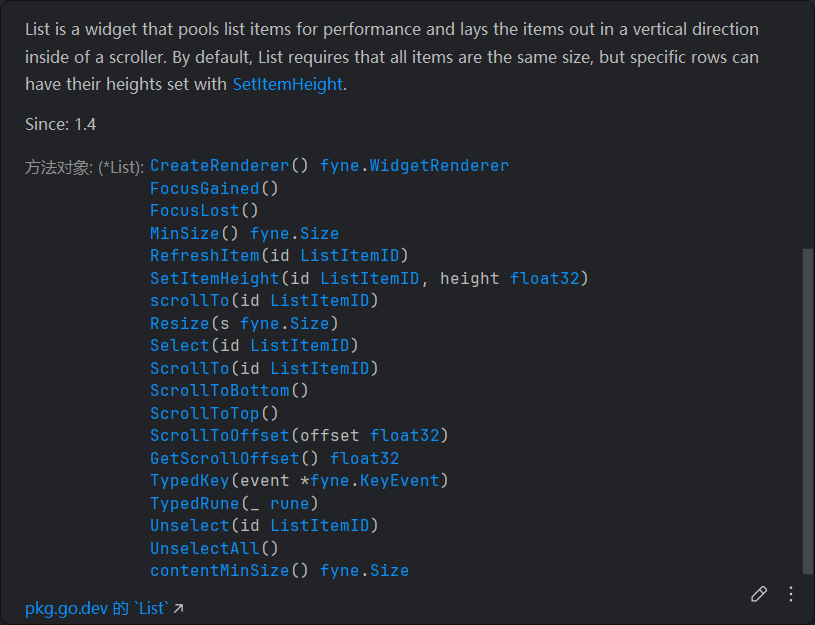Click the pencil edit icon
The width and height of the screenshot is (815, 625).
point(759,594)
